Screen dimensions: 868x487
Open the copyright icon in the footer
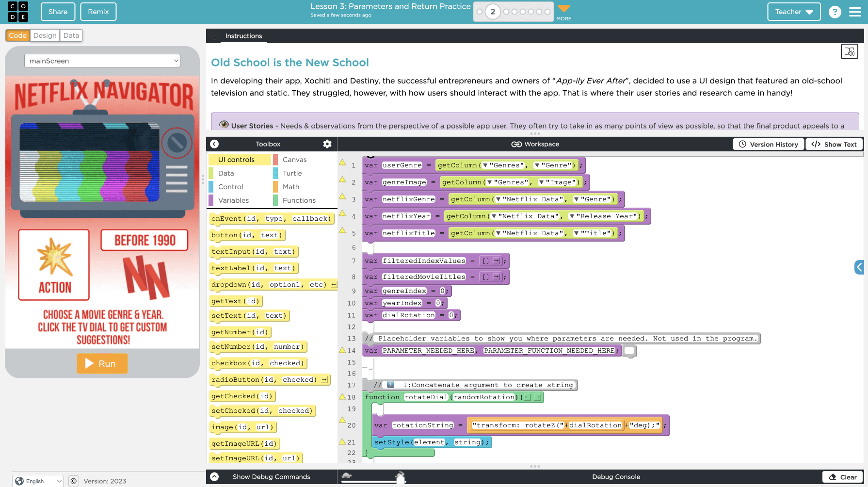73,481
